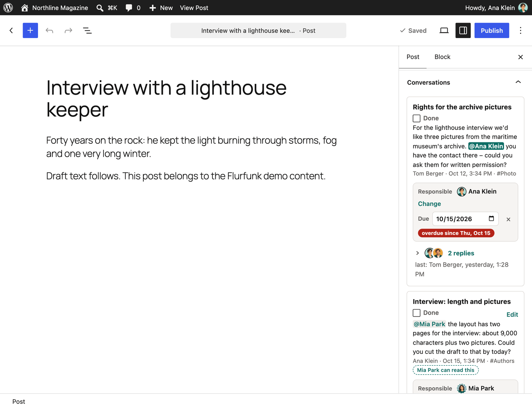Collapse the Conversations panel
This screenshot has height=409, width=532.
518,82
